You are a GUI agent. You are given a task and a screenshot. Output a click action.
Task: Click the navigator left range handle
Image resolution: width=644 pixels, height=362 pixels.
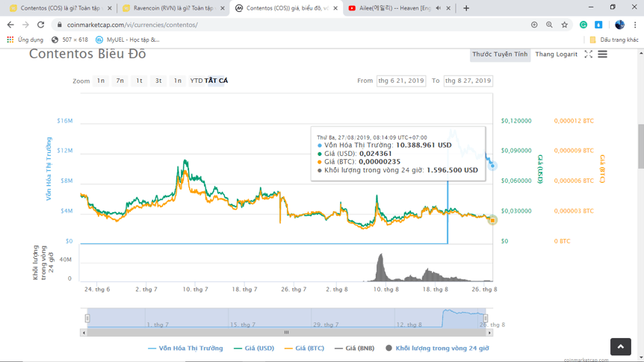[87, 318]
